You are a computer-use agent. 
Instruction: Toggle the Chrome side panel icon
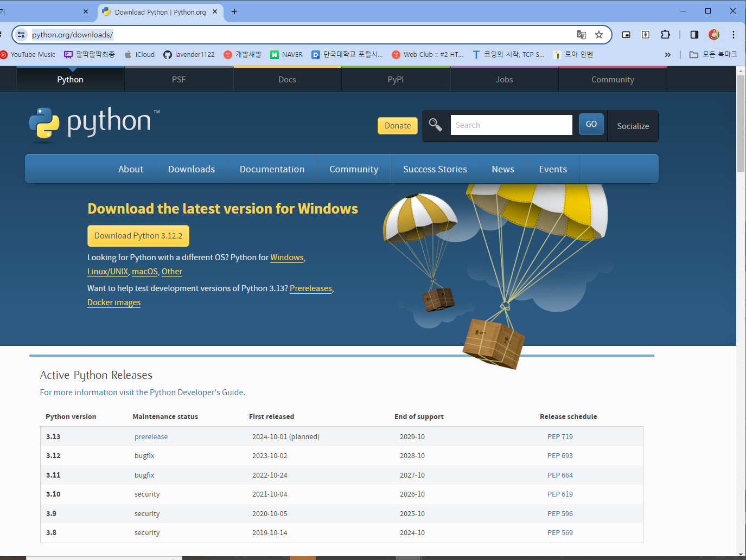(x=694, y=35)
